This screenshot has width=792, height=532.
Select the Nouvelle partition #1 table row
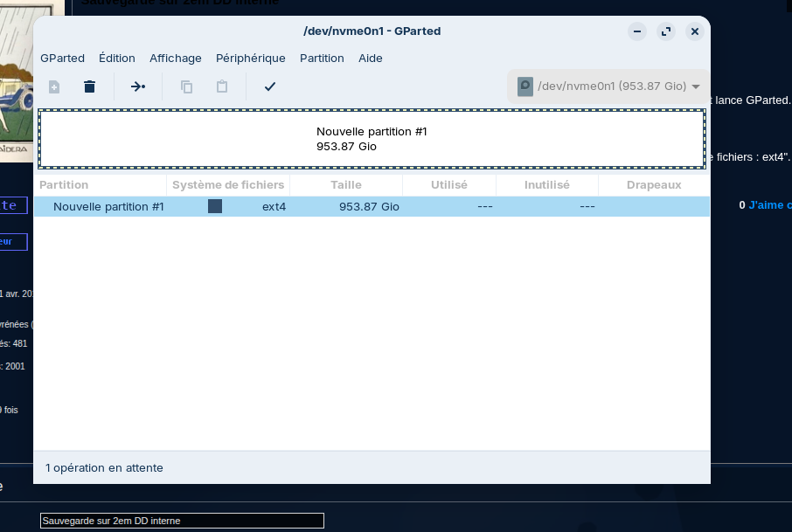[108, 207]
